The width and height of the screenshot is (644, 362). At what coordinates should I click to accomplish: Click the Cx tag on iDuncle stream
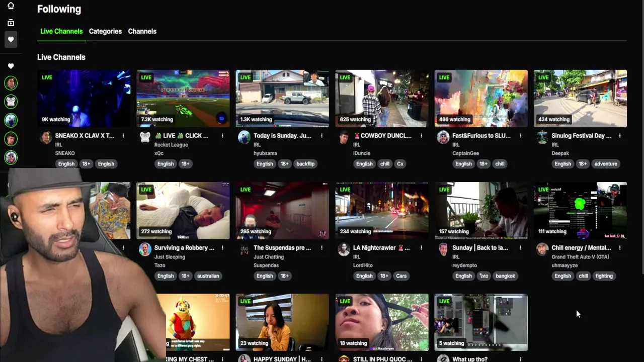click(x=400, y=164)
